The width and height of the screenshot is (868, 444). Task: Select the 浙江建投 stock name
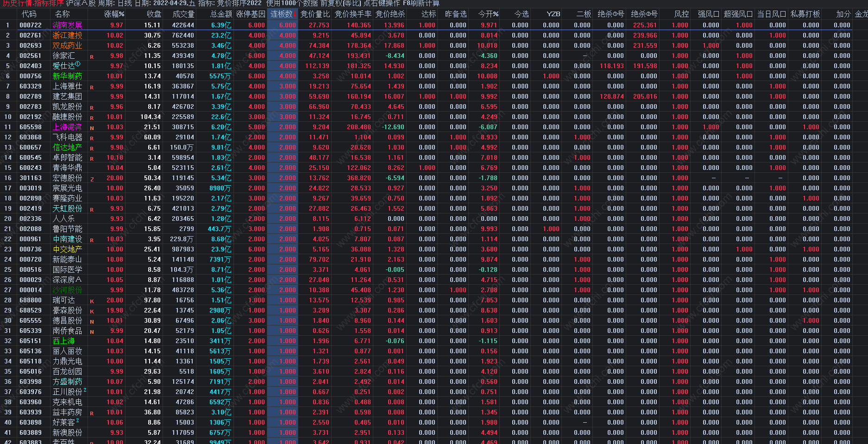click(67, 35)
